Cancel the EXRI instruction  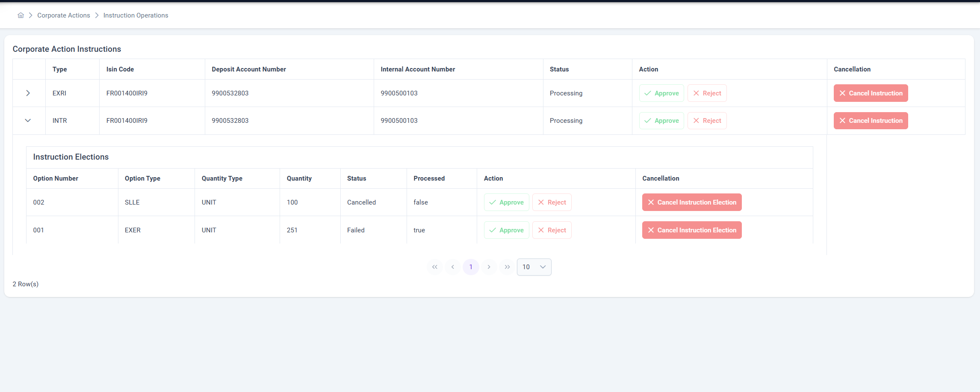[x=871, y=93]
